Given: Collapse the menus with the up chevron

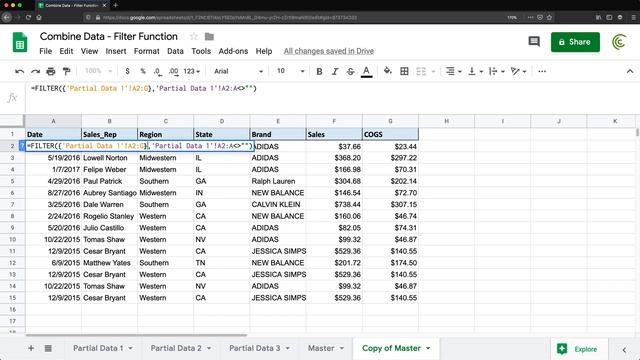Looking at the screenshot, I should [x=630, y=71].
